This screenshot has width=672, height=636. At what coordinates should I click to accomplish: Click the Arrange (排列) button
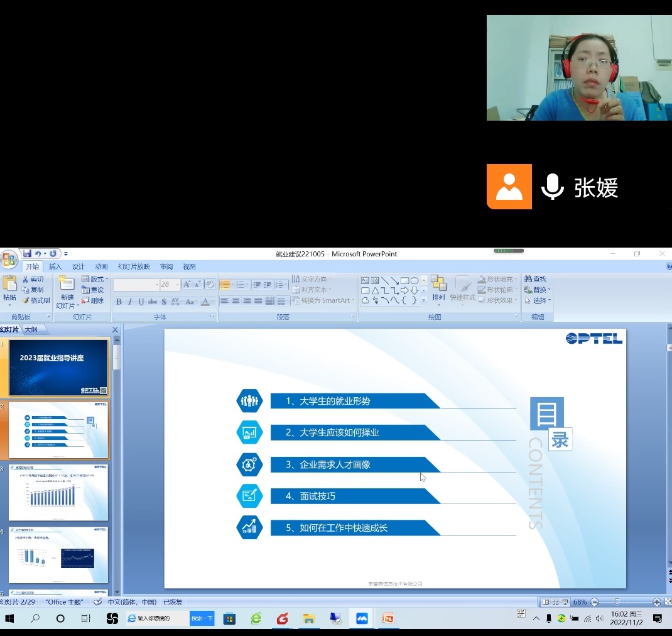coord(438,288)
